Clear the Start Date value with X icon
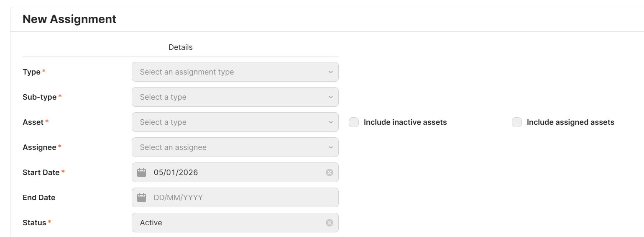 (330, 173)
